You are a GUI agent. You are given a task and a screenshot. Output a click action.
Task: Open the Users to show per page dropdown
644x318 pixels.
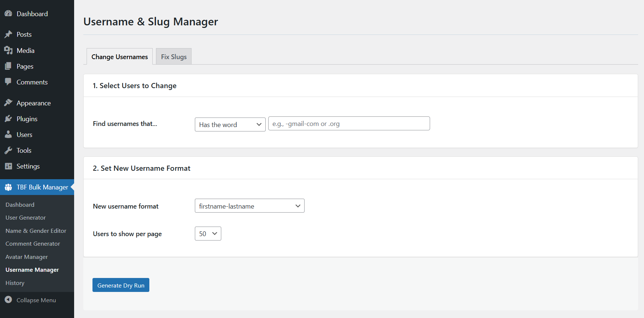(x=208, y=234)
